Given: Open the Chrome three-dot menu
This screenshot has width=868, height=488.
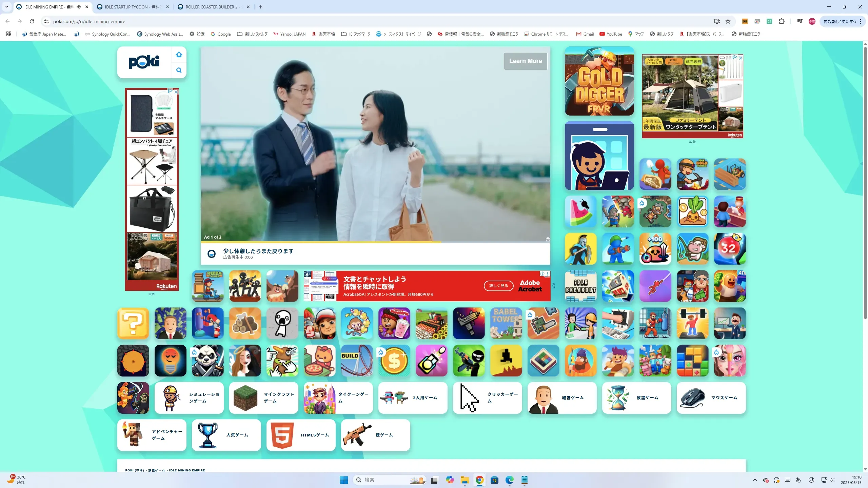Looking at the screenshot, I should click(x=861, y=21).
